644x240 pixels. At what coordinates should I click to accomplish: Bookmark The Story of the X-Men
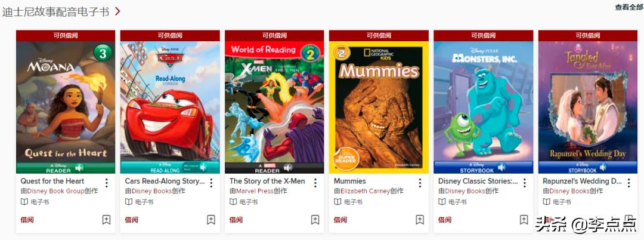tap(315, 220)
